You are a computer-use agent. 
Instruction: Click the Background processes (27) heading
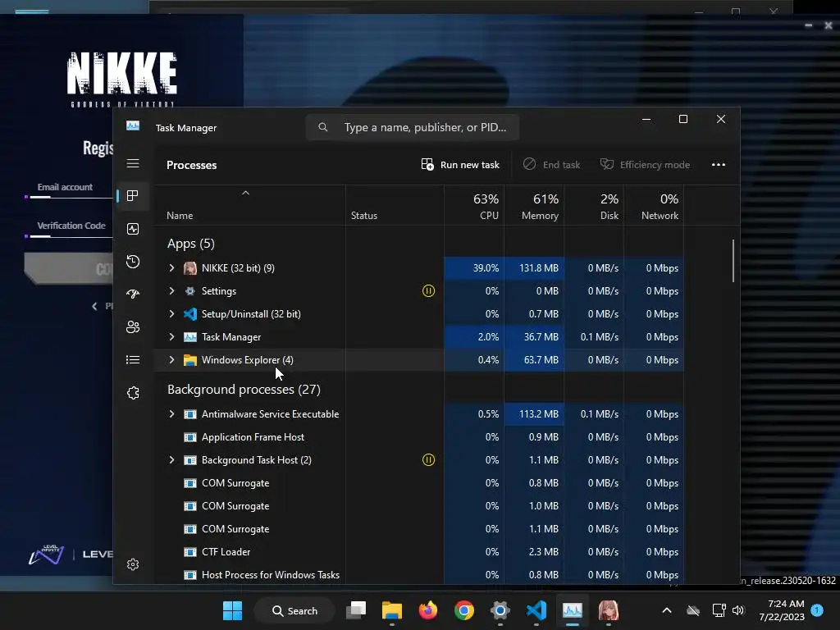(244, 390)
